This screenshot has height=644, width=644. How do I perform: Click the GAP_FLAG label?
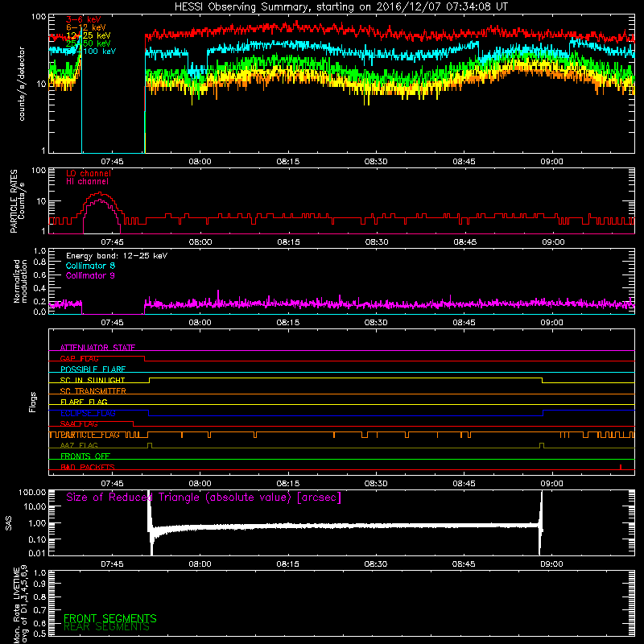[x=79, y=358]
